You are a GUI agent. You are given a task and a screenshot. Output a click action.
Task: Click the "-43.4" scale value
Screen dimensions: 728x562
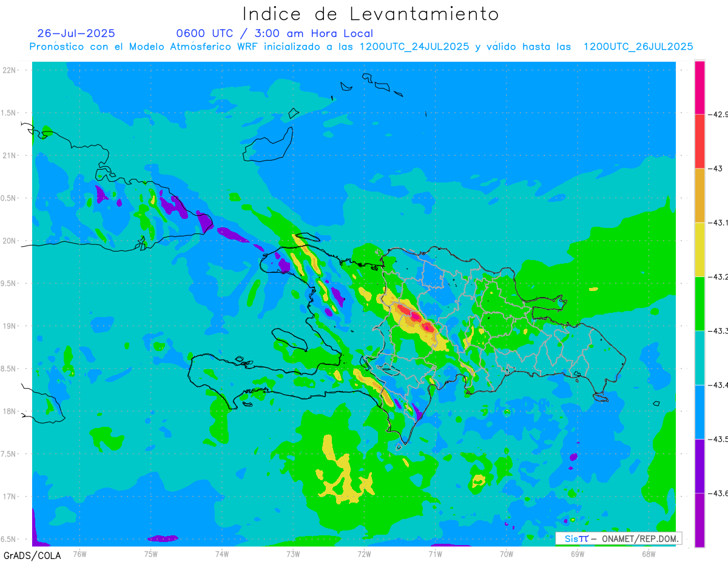pos(719,385)
